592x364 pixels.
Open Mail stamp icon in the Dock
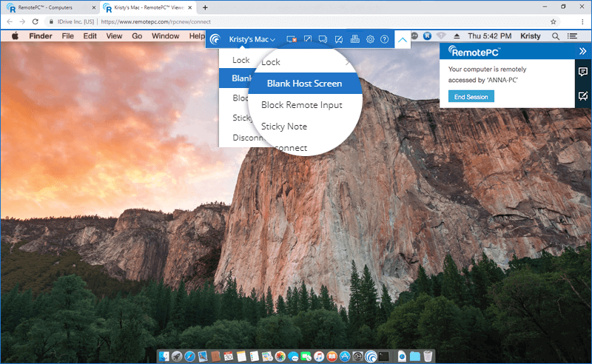point(203,356)
